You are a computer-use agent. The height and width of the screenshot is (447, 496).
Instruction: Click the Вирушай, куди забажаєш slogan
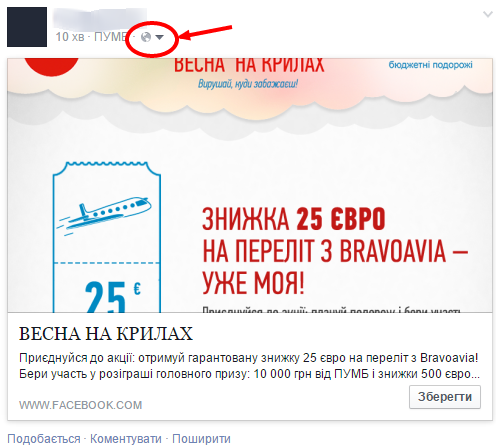[x=248, y=83]
